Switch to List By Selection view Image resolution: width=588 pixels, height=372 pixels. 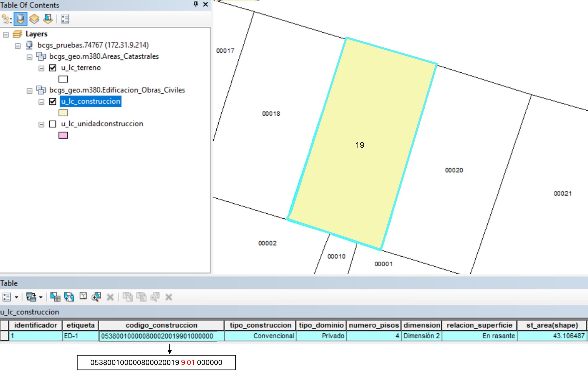click(x=48, y=19)
